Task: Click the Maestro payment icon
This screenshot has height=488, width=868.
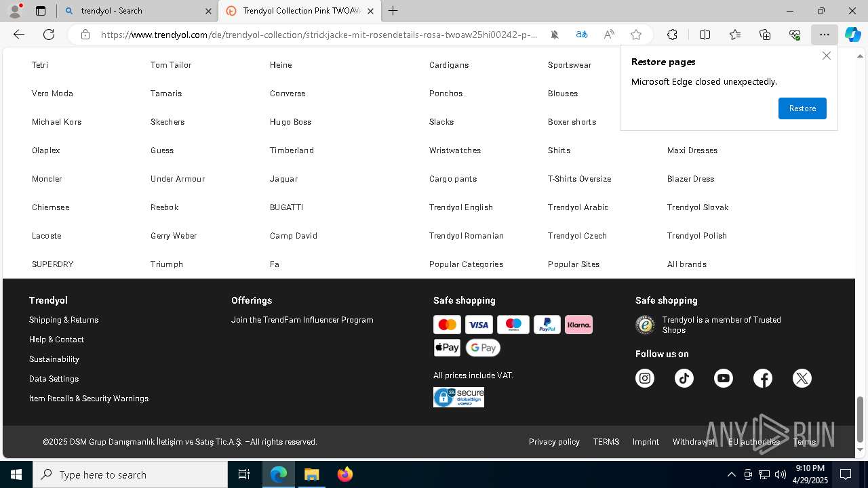Action: point(513,325)
